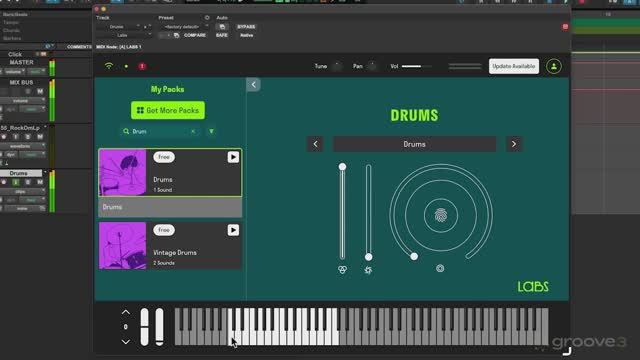Select the previous preset arrow
The image size is (640, 360).
(315, 144)
